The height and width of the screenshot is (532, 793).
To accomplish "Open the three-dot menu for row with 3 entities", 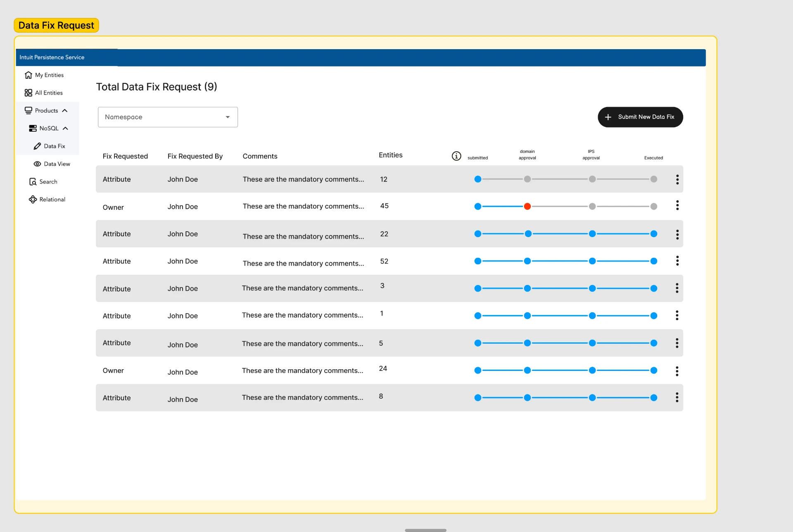I will (677, 288).
